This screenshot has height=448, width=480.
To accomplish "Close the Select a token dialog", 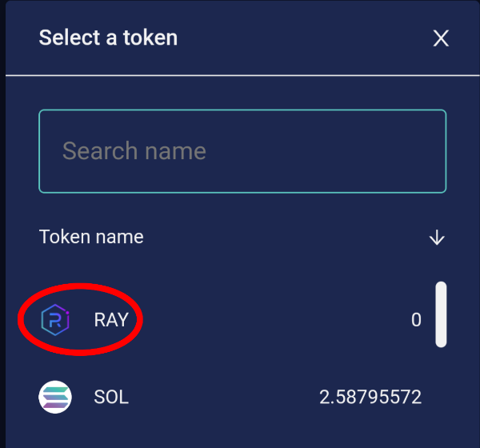I will [x=441, y=38].
